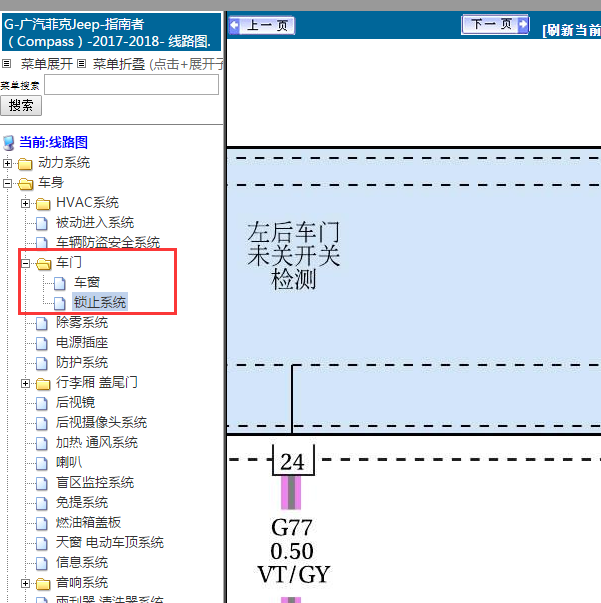This screenshot has width=601, height=603.
Task: Click page icon beside 后视摄像头系统
Action: coord(42,423)
